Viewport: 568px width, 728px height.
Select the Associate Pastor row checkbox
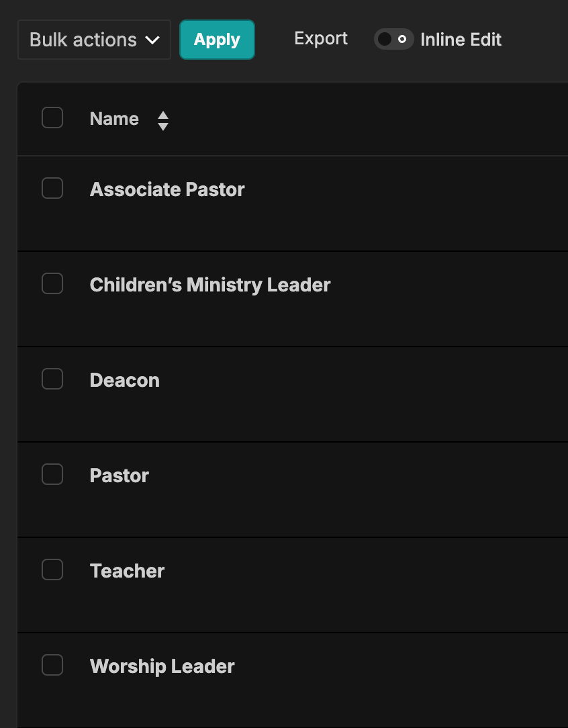click(52, 189)
